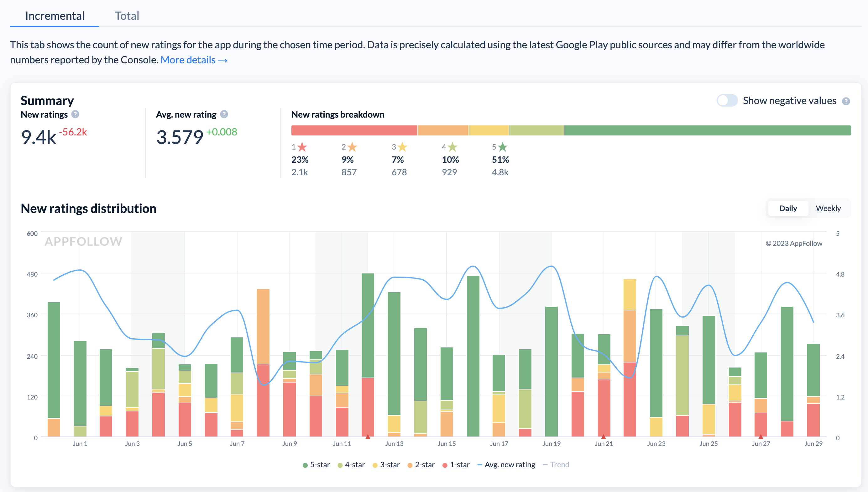Image resolution: width=868 pixels, height=492 pixels.
Task: Click the 3-star rating icon in breakdown
Action: coord(402,147)
